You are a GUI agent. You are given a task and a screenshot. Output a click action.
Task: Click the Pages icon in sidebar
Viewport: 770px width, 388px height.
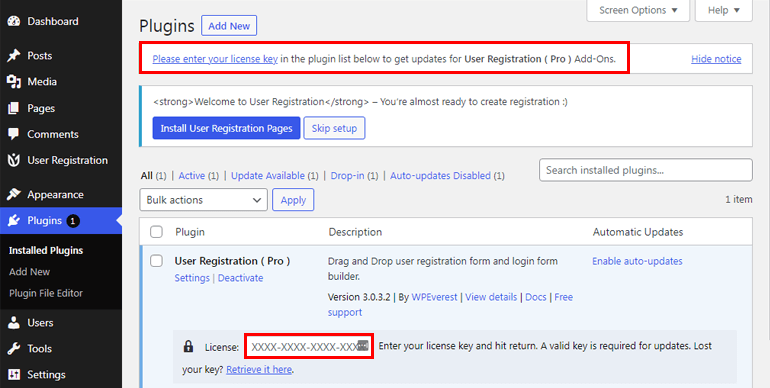tap(14, 109)
